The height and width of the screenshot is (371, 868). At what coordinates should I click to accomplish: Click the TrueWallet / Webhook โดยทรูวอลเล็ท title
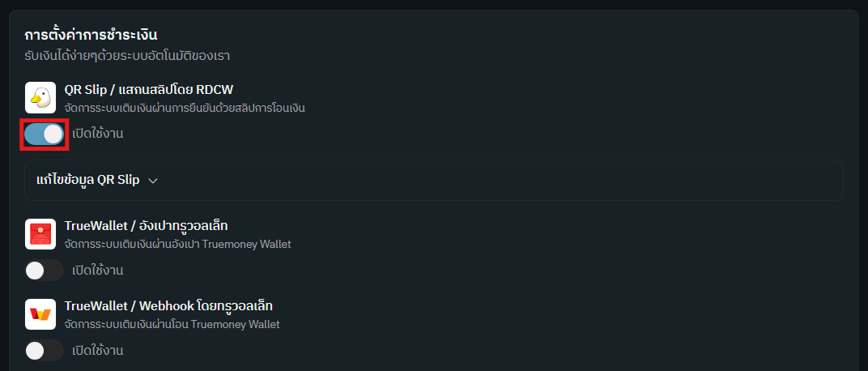[168, 306]
